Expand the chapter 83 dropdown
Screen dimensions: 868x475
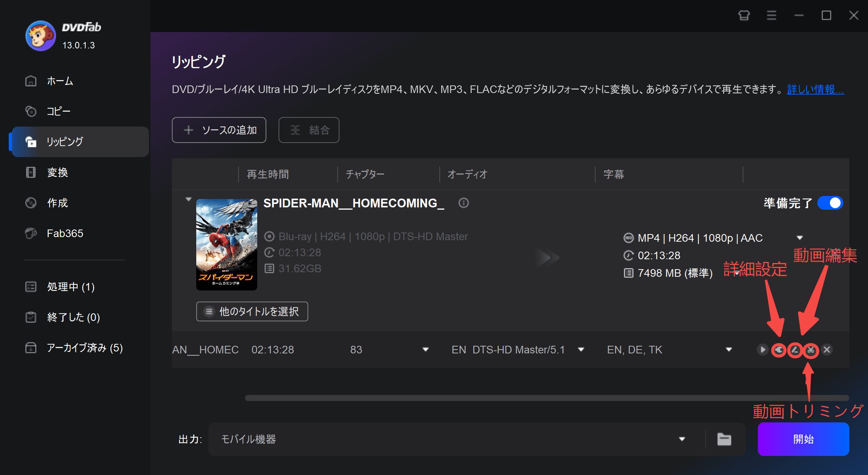(426, 350)
